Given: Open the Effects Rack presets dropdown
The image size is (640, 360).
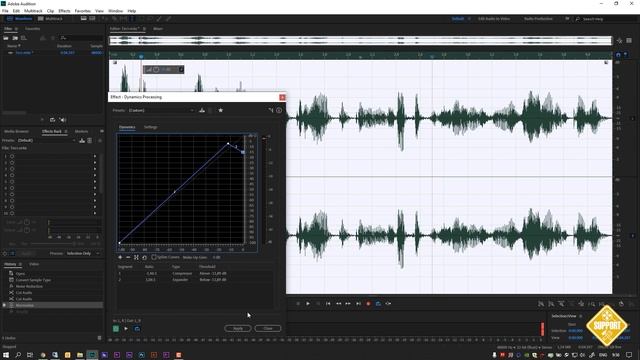Looking at the screenshot, I should pyautogui.click(x=47, y=140).
